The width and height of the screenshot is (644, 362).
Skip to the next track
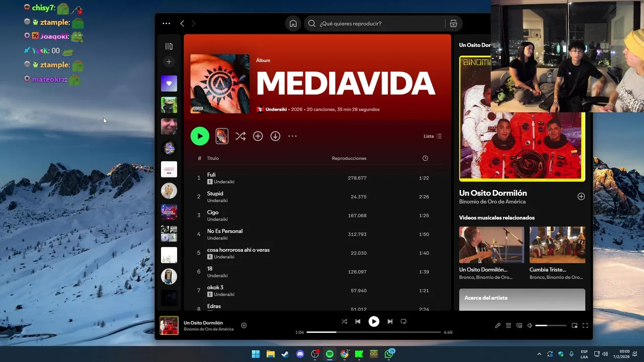[390, 321]
